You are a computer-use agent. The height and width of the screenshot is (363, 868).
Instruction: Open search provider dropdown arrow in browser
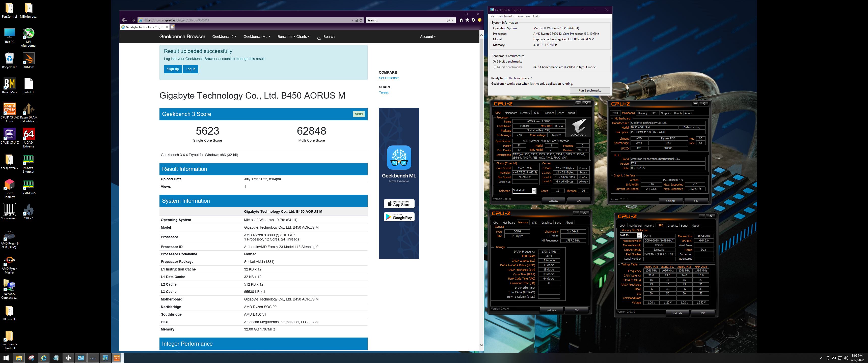452,20
